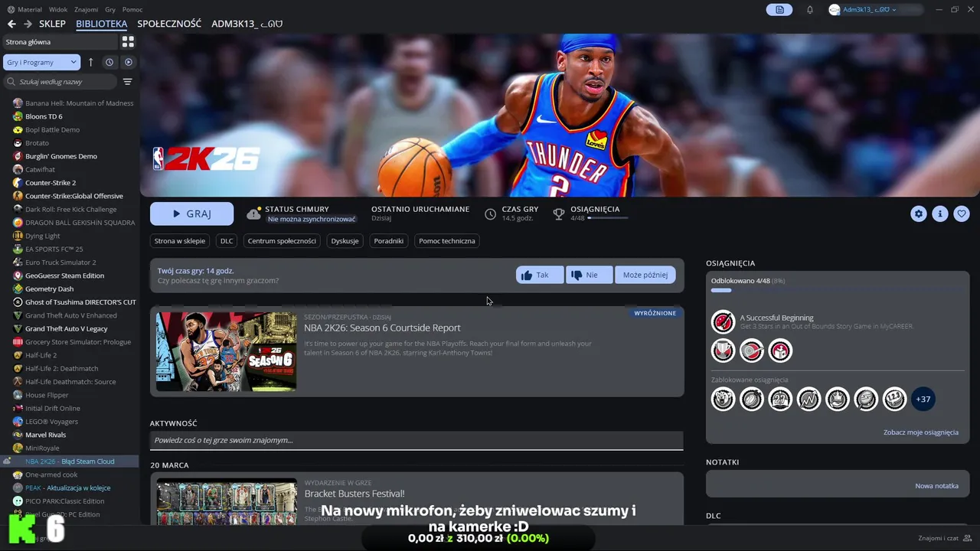The height and width of the screenshot is (551, 980).
Task: Open the Widok menu
Action: tap(58, 9)
